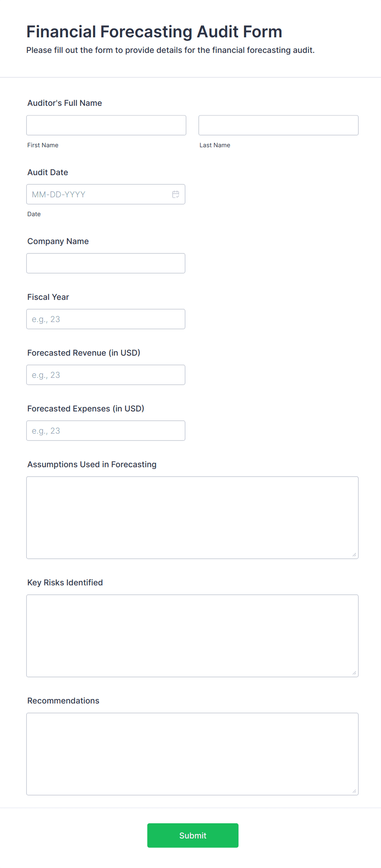Focus the Key Risks Identified textarea

192,635
